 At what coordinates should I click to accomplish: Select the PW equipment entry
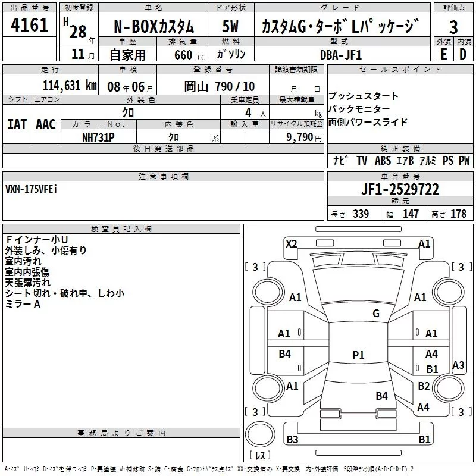pos(464,160)
